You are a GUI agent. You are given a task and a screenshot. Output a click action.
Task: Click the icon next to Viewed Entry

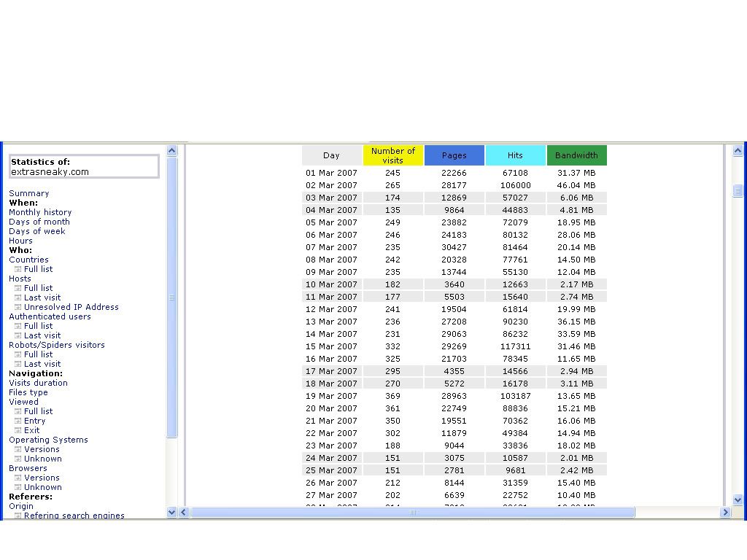click(18, 421)
